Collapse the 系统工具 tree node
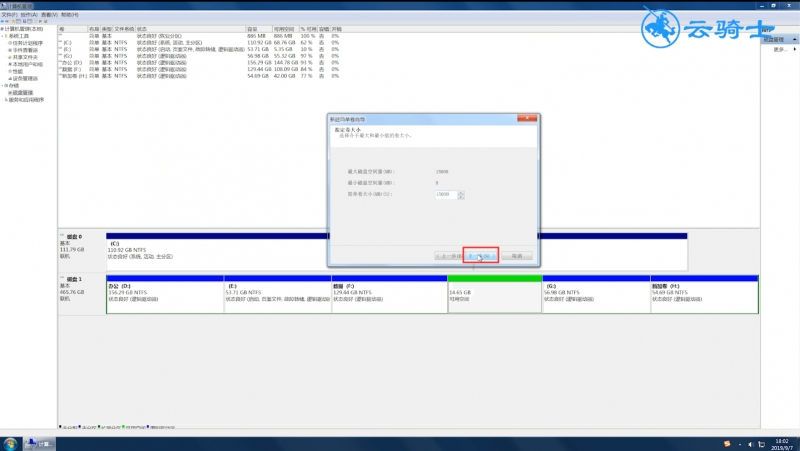The height and width of the screenshot is (451, 800). point(4,37)
